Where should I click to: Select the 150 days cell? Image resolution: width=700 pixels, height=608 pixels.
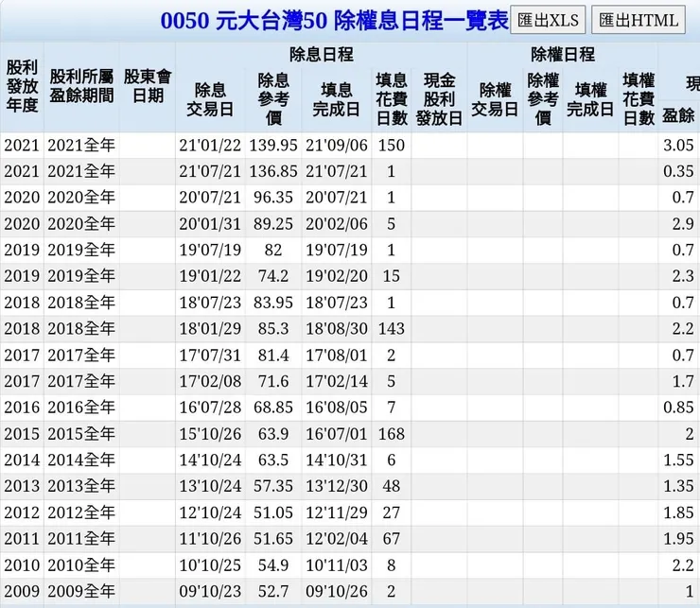(392, 146)
